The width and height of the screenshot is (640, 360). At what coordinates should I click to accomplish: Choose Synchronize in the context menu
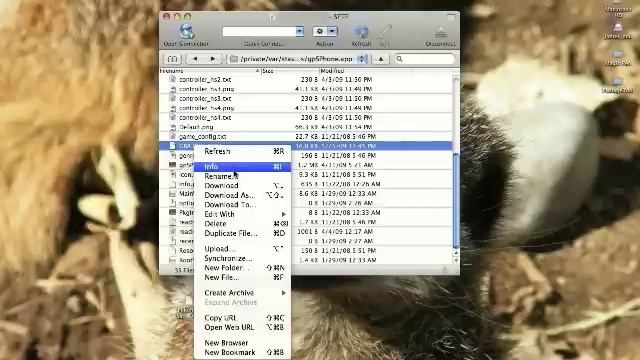(242, 258)
